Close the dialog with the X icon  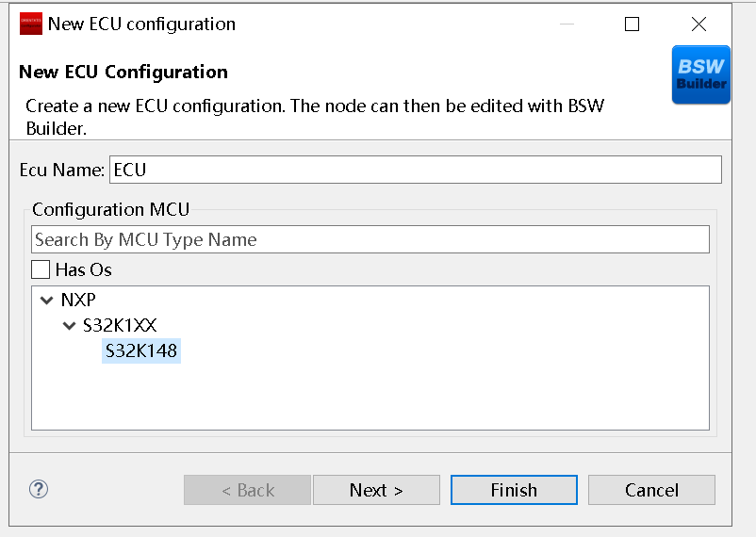point(698,24)
